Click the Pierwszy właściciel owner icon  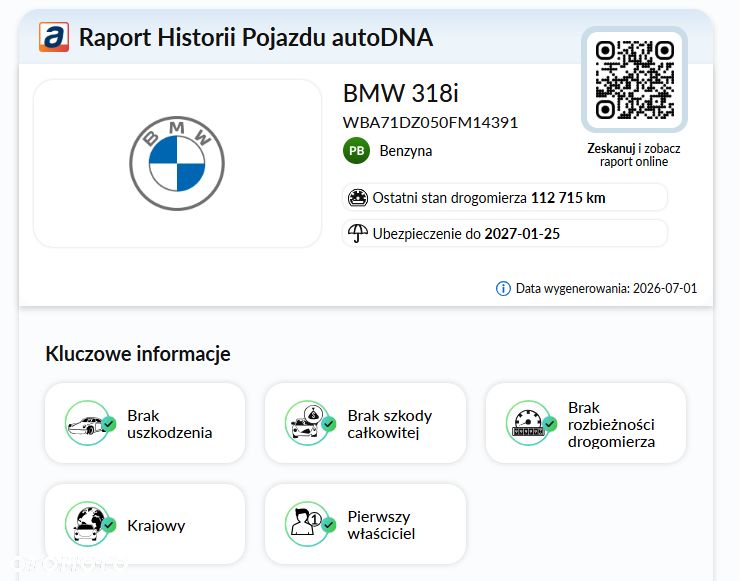coord(309,524)
